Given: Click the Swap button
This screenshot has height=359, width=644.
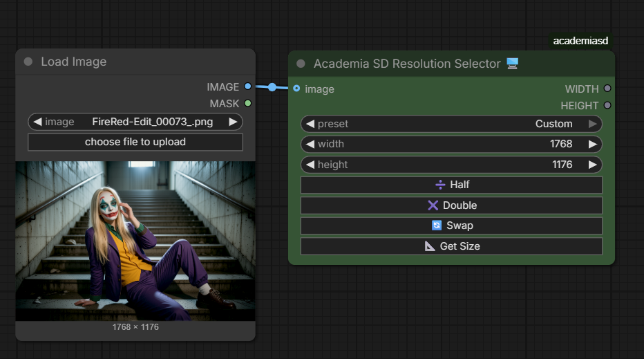Looking at the screenshot, I should [x=451, y=225].
